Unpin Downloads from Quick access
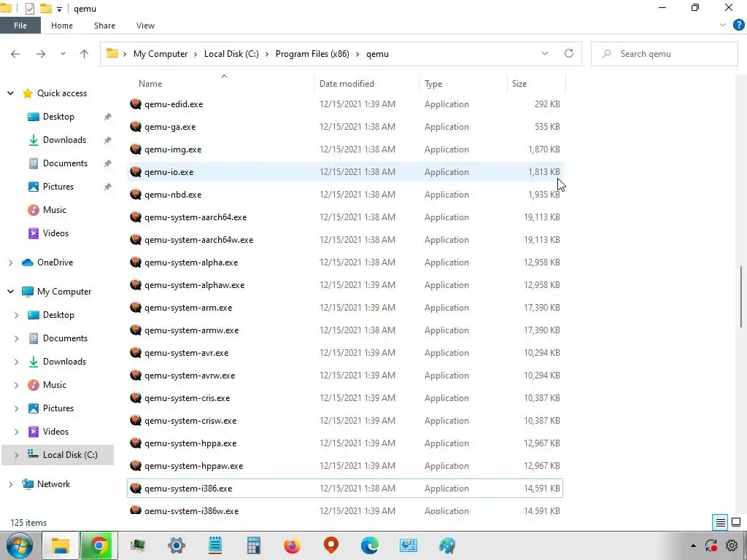This screenshot has width=747, height=560. pyautogui.click(x=108, y=140)
